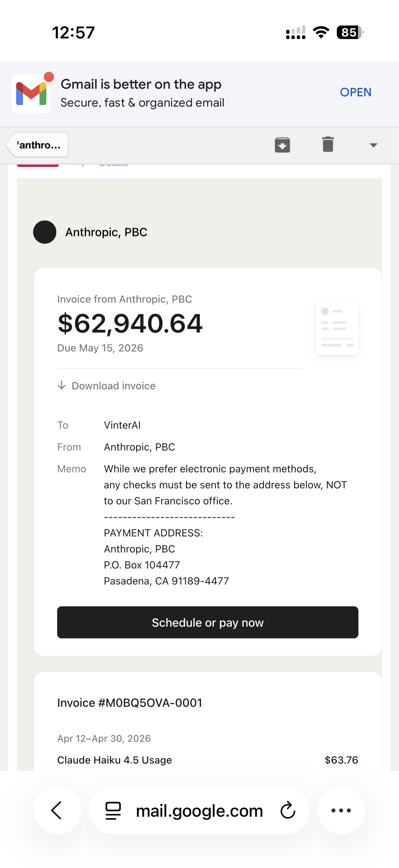Delete email with trash icon

point(328,145)
